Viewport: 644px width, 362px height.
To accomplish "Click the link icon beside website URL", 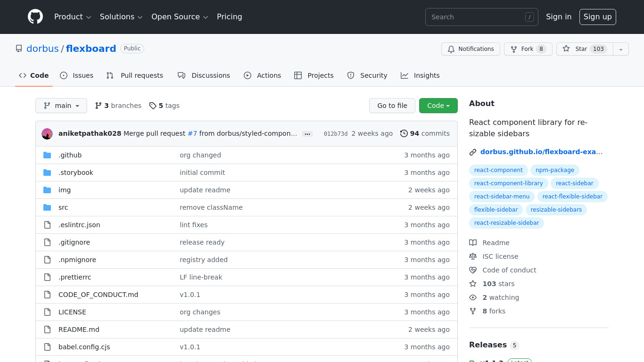I will click(x=473, y=152).
